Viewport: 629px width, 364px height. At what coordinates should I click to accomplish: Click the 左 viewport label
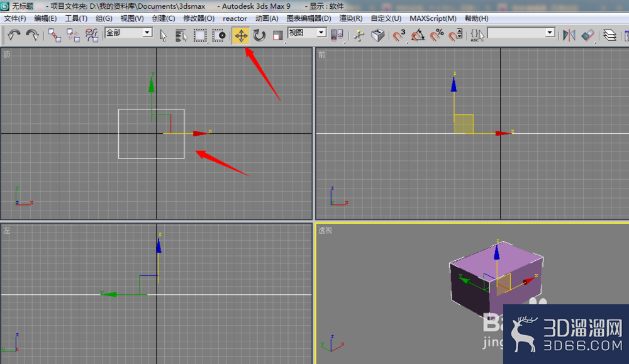tap(6, 230)
